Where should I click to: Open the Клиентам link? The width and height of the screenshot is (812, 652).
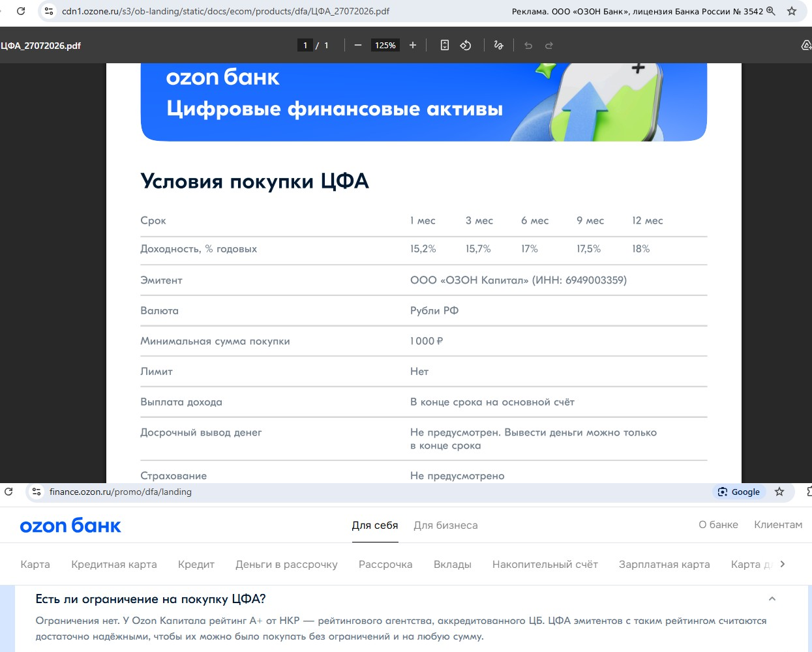pyautogui.click(x=778, y=524)
